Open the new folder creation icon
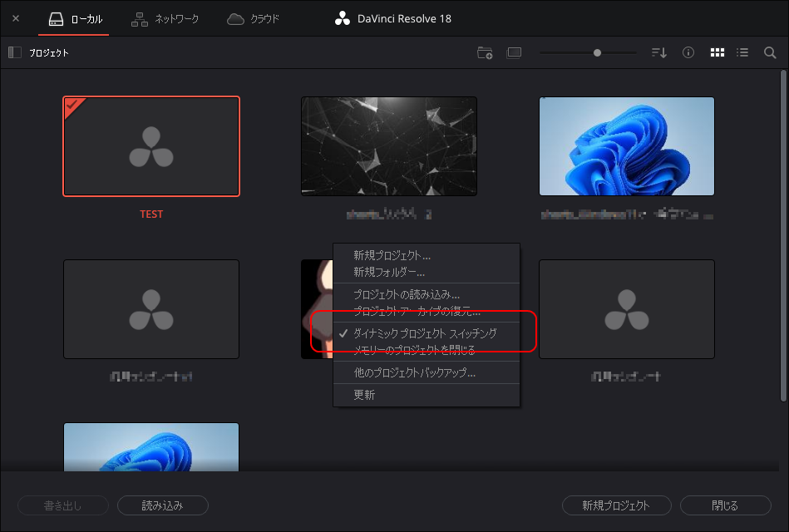The height and width of the screenshot is (532, 789). (x=485, y=52)
